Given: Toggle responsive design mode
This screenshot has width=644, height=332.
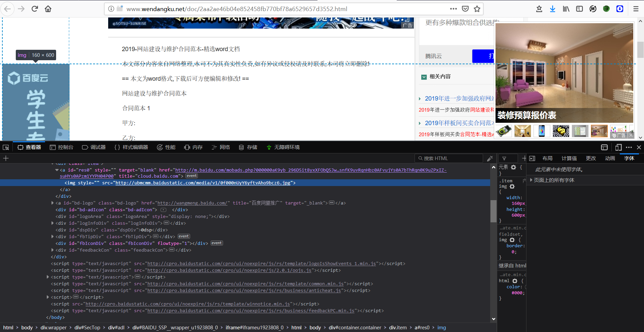Looking at the screenshot, I should [618, 147].
